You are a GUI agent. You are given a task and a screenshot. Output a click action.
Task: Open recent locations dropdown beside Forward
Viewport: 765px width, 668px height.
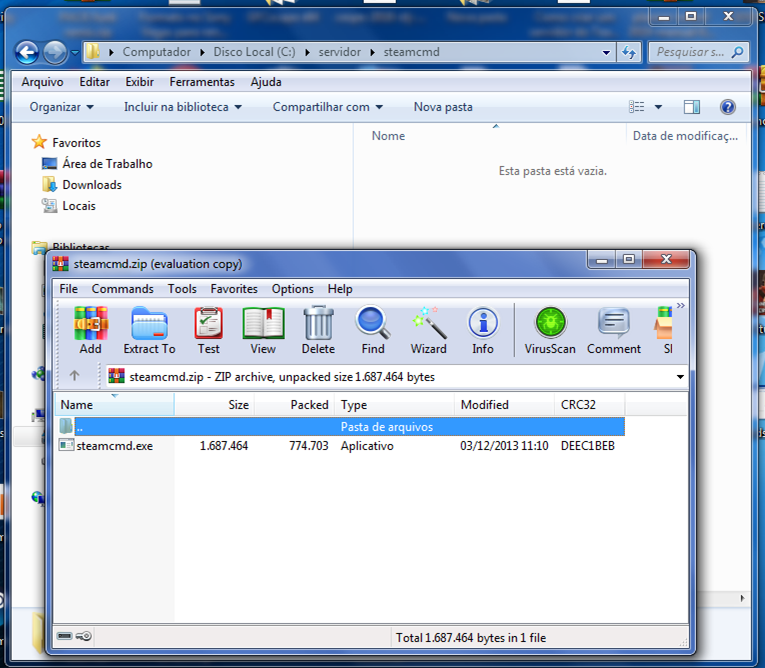[75, 52]
